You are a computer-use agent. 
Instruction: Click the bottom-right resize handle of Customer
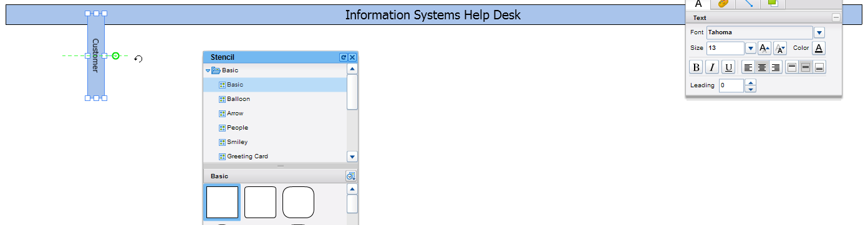coord(104,98)
